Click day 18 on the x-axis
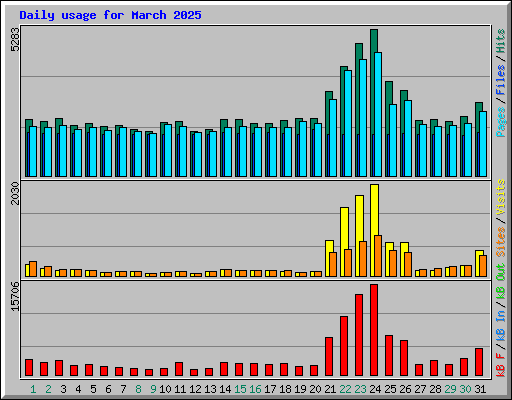The height and width of the screenshot is (400, 512). point(285,389)
